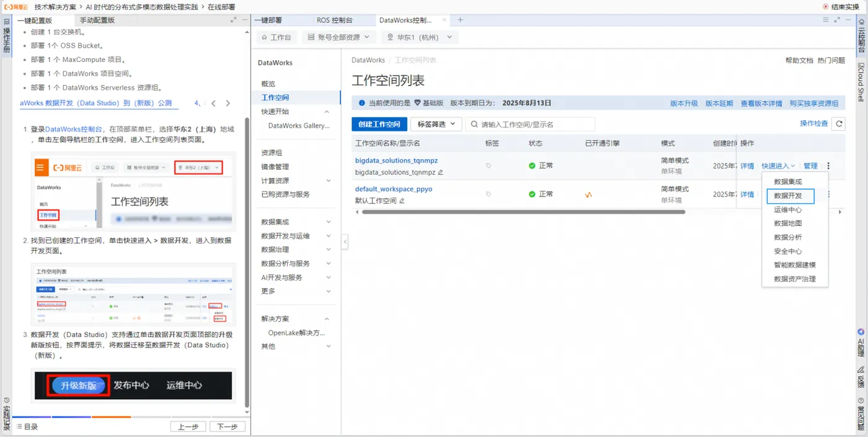
Task: Open the 标签筛选 dropdown
Action: tap(436, 124)
